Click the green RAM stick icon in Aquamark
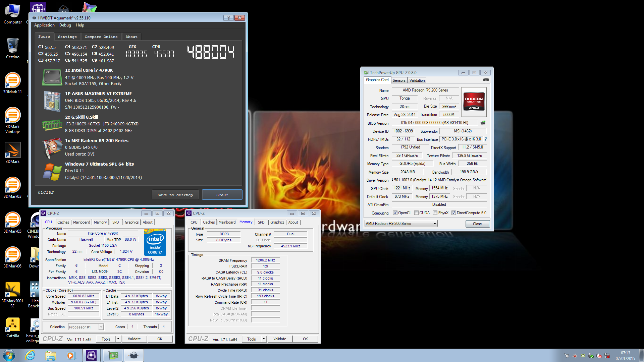The image size is (644, 362). pyautogui.click(x=52, y=125)
